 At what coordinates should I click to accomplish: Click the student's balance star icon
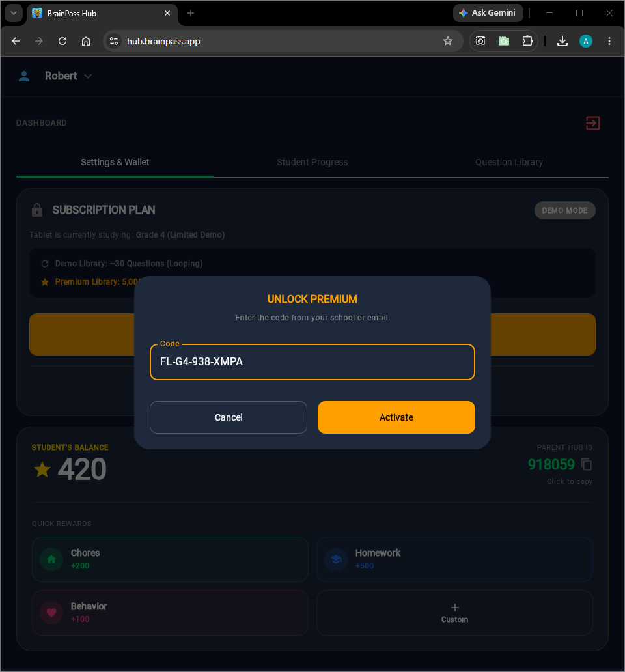point(42,469)
